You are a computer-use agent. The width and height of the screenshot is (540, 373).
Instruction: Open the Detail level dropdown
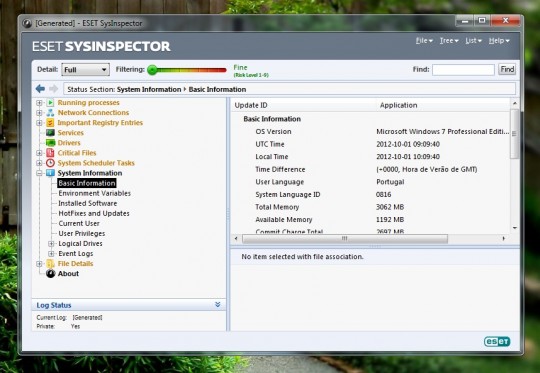click(x=85, y=70)
